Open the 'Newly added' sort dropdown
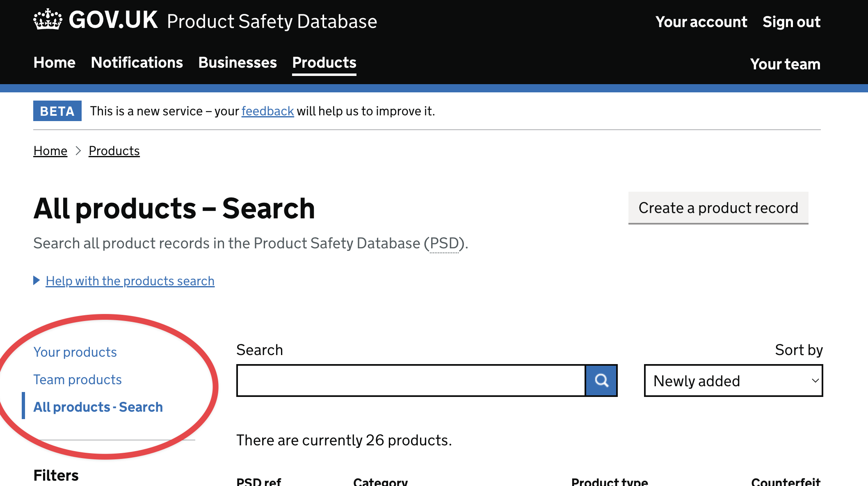868x486 pixels. coord(733,381)
